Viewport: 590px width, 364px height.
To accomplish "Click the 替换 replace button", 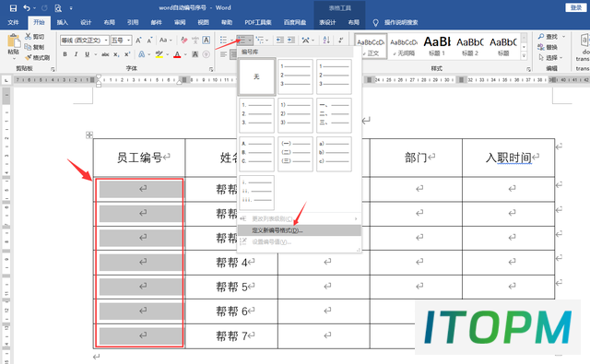I will 548,47.
